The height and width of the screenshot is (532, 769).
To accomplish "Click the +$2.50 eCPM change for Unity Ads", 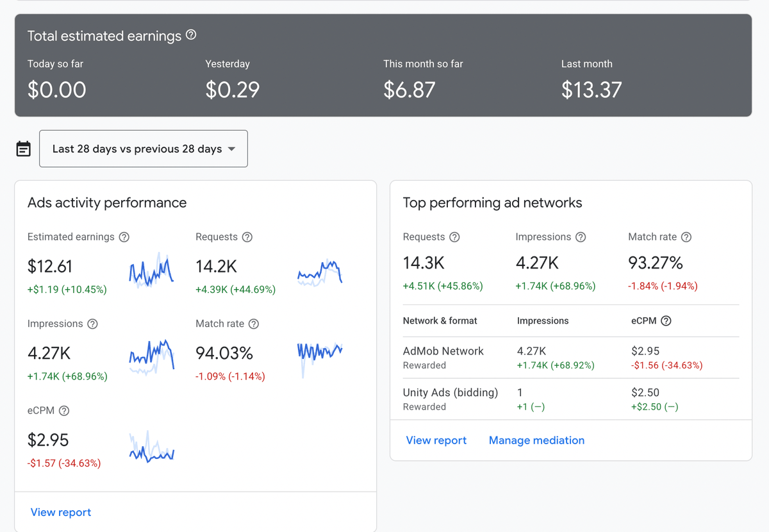I will tap(654, 406).
